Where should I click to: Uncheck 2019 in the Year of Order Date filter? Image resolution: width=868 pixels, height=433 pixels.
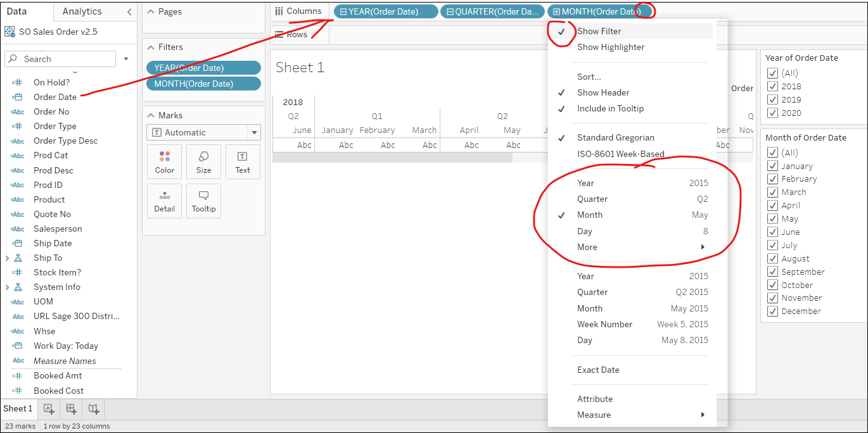(x=772, y=99)
